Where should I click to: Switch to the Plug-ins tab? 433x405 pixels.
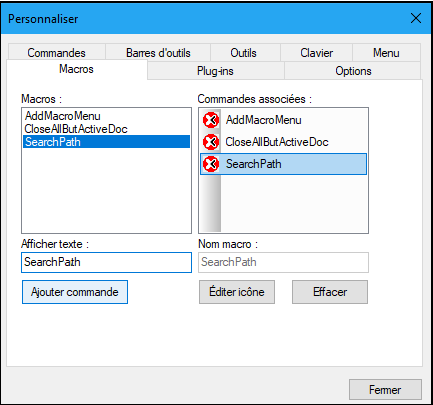(x=215, y=71)
